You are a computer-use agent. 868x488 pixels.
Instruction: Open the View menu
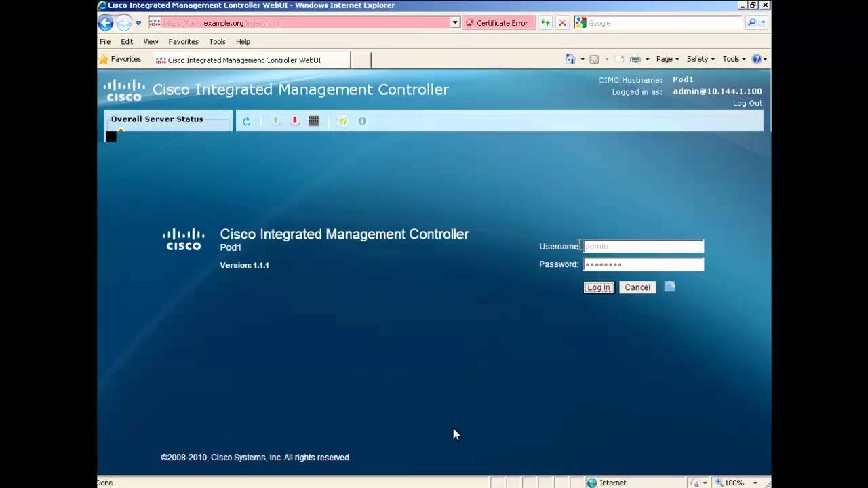tap(151, 41)
